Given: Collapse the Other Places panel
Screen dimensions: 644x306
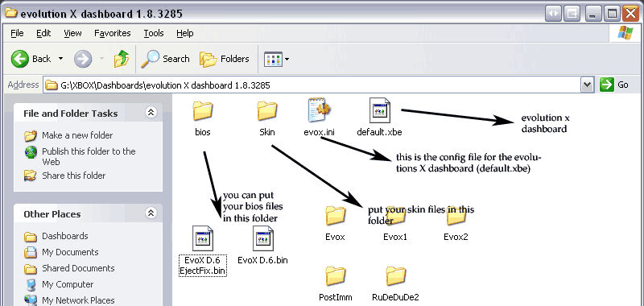Looking at the screenshot, I should click(x=151, y=213).
